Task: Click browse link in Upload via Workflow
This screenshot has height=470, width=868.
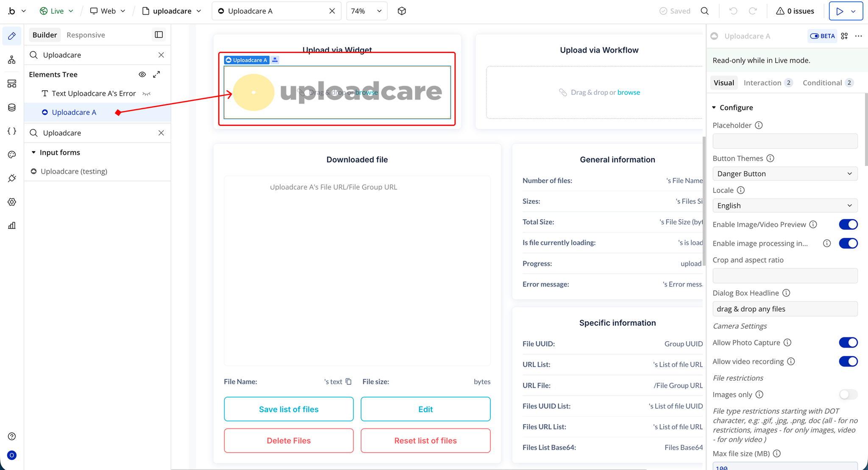Action: tap(629, 92)
